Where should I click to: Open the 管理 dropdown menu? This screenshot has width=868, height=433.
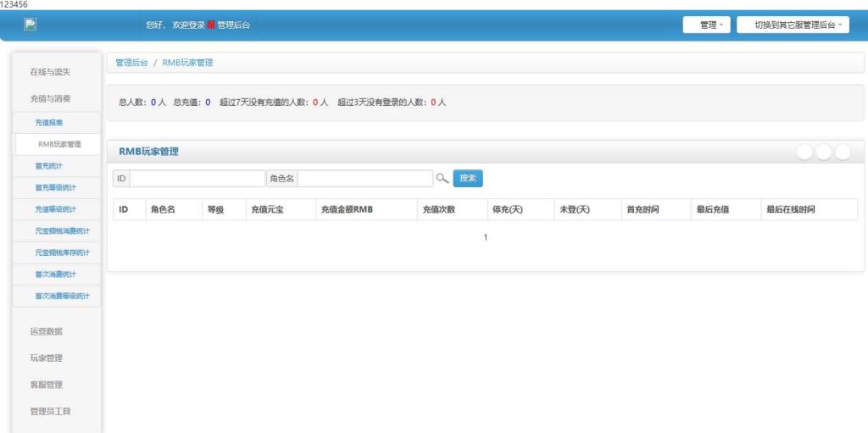[x=707, y=25]
